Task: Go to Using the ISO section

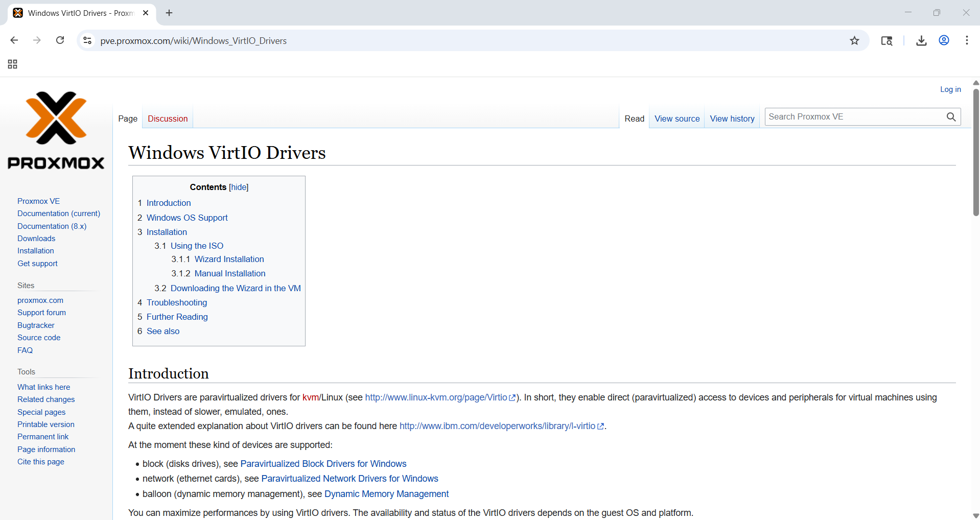Action: pyautogui.click(x=197, y=246)
